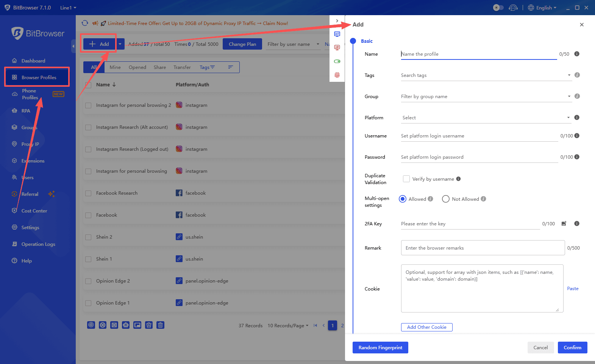This screenshot has height=364, width=595.
Task: Click the Random Fingerprint button
Action: pos(380,348)
